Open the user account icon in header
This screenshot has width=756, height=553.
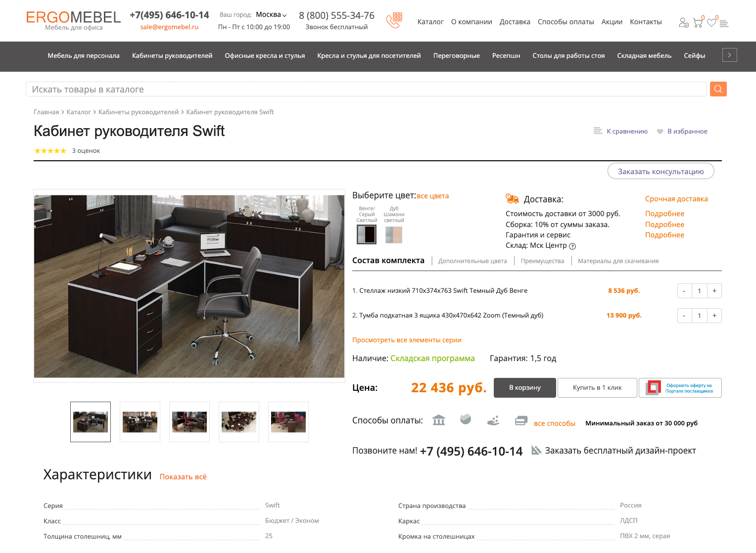(x=684, y=23)
